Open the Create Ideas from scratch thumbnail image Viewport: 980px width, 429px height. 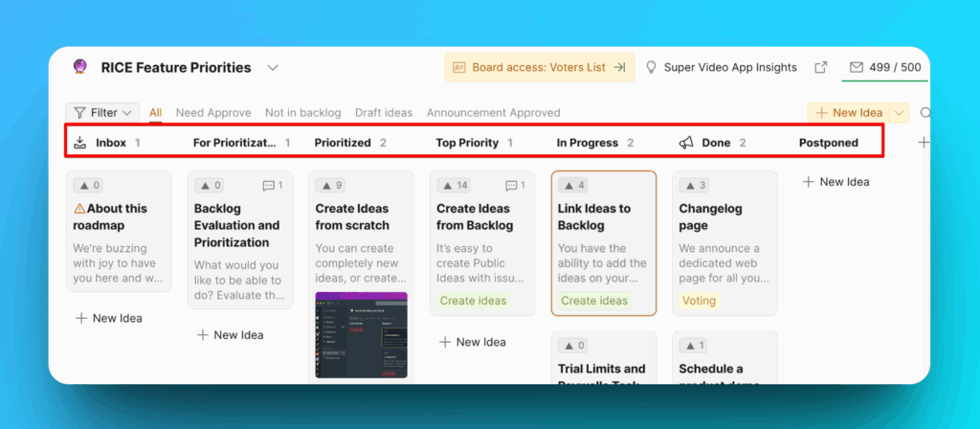pyautogui.click(x=361, y=335)
